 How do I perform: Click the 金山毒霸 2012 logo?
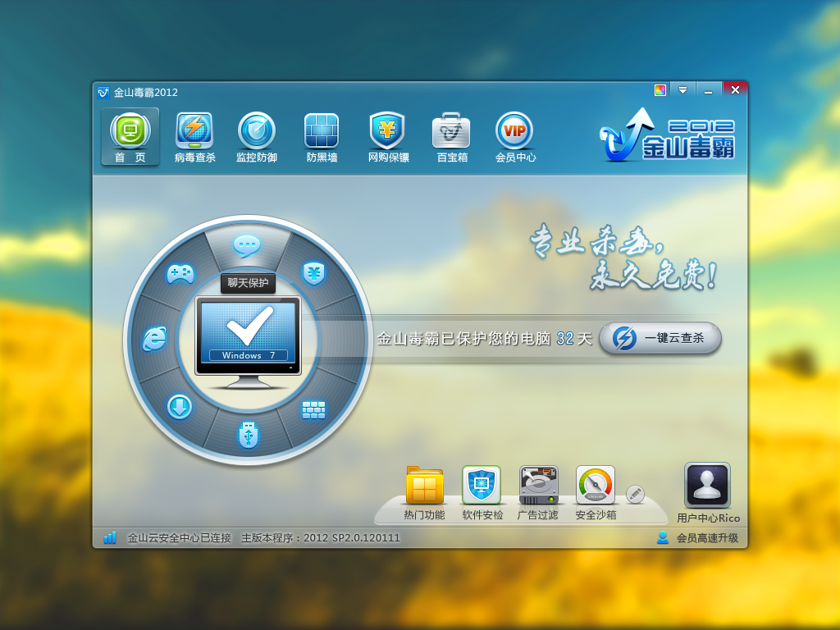(x=668, y=135)
